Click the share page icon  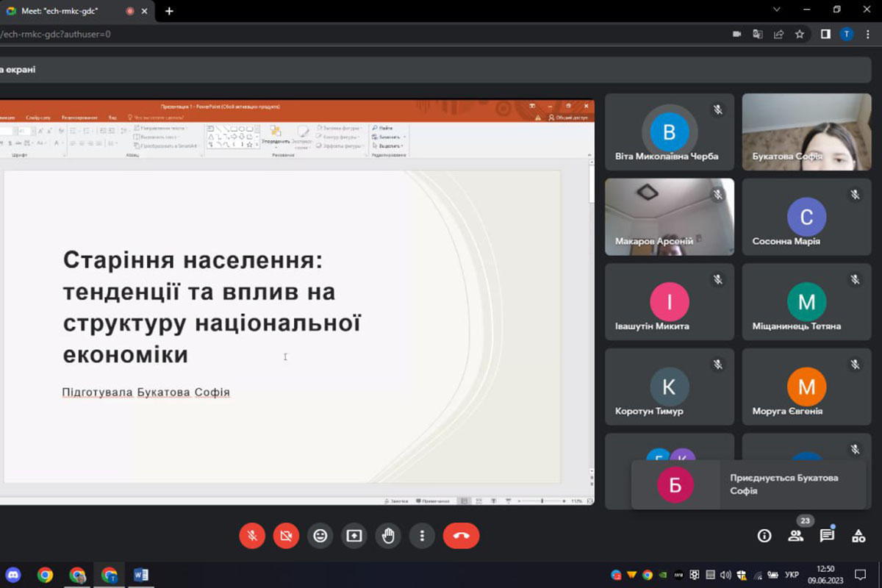point(778,34)
